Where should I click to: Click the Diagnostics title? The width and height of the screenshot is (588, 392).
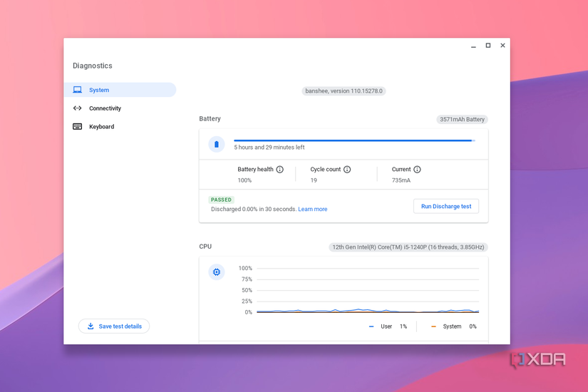point(92,66)
